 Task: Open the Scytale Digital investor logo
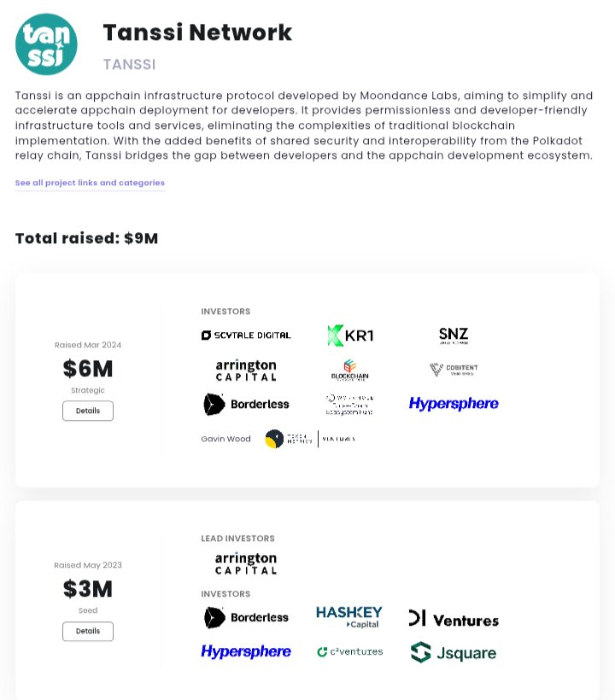pos(246,335)
